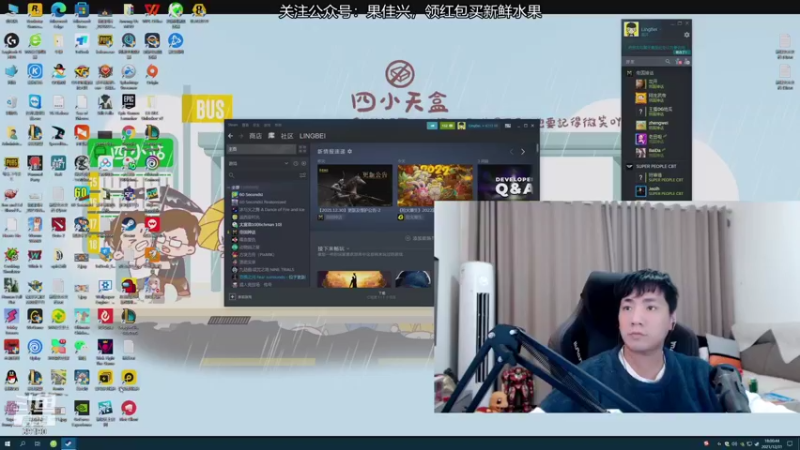The width and height of the screenshot is (800, 450).
Task: Open the Steam desktop shortcut icon
Action: tap(129, 224)
